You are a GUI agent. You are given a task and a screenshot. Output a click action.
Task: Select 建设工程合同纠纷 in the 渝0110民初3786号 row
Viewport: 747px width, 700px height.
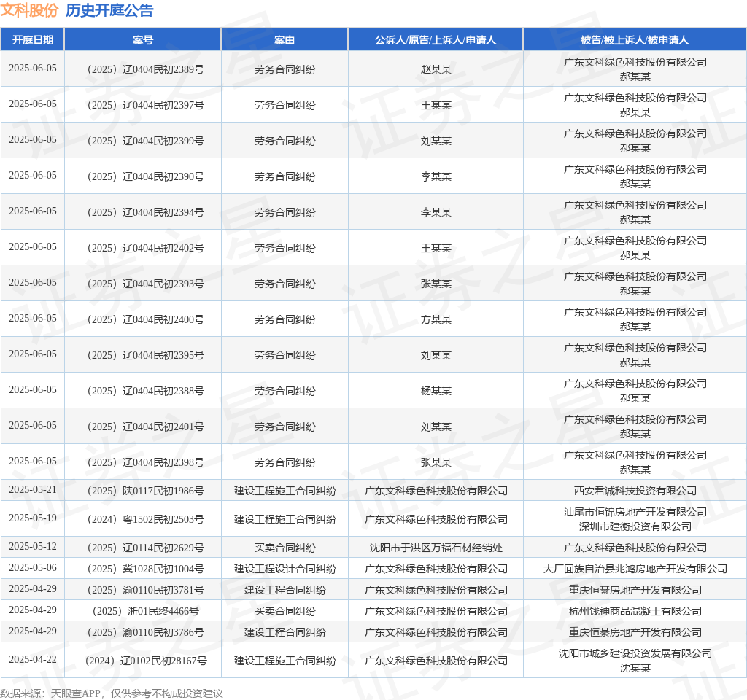click(x=285, y=632)
